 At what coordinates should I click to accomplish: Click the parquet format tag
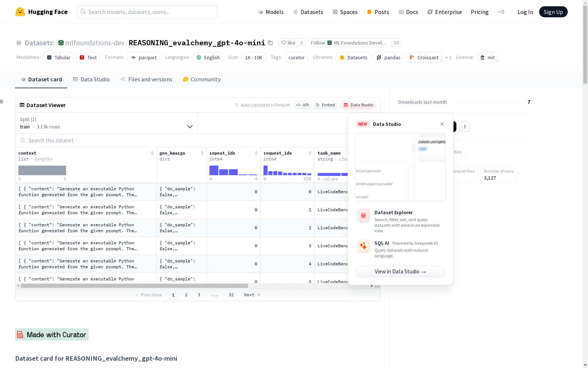pos(144,57)
